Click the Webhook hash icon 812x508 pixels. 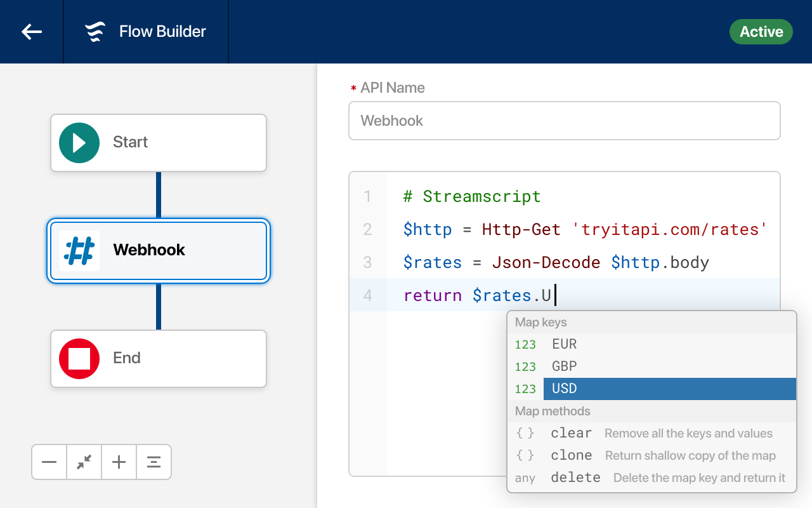tap(79, 251)
